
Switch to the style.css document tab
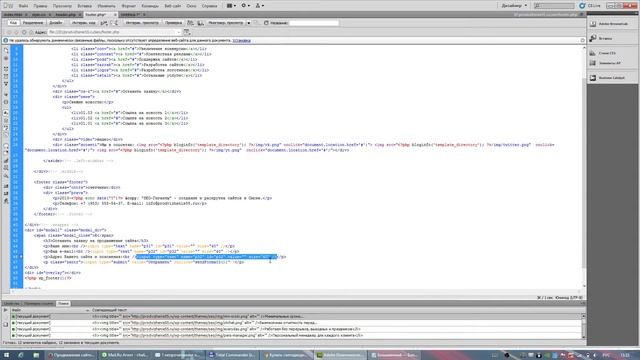pos(39,15)
